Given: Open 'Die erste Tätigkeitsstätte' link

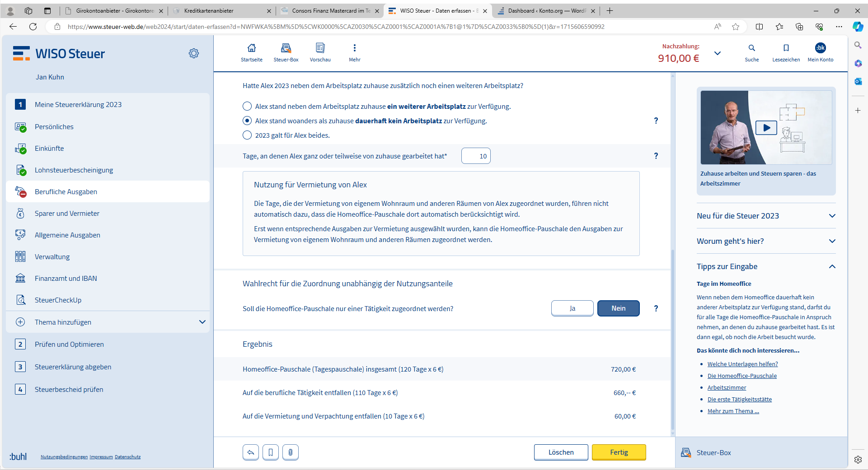Looking at the screenshot, I should click(740, 399).
